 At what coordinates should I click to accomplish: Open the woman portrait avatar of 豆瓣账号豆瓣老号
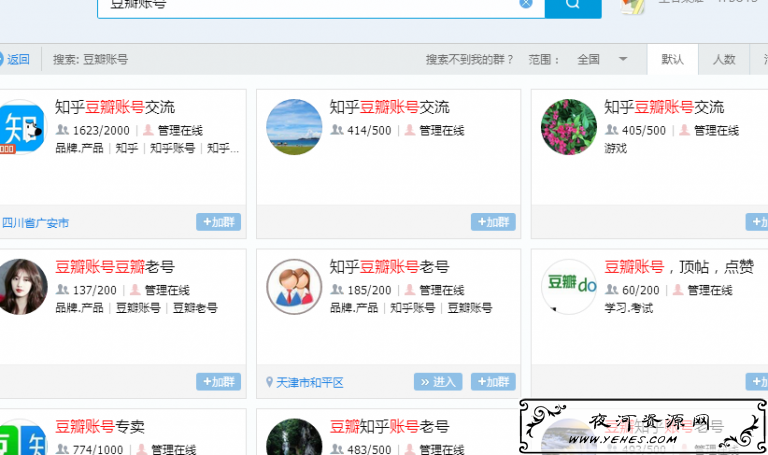coord(23,287)
